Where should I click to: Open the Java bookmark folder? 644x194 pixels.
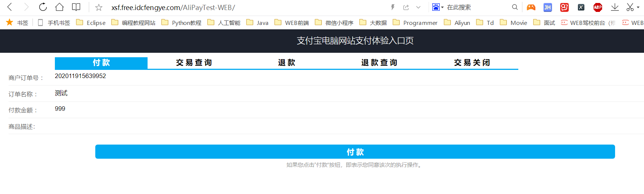257,23
